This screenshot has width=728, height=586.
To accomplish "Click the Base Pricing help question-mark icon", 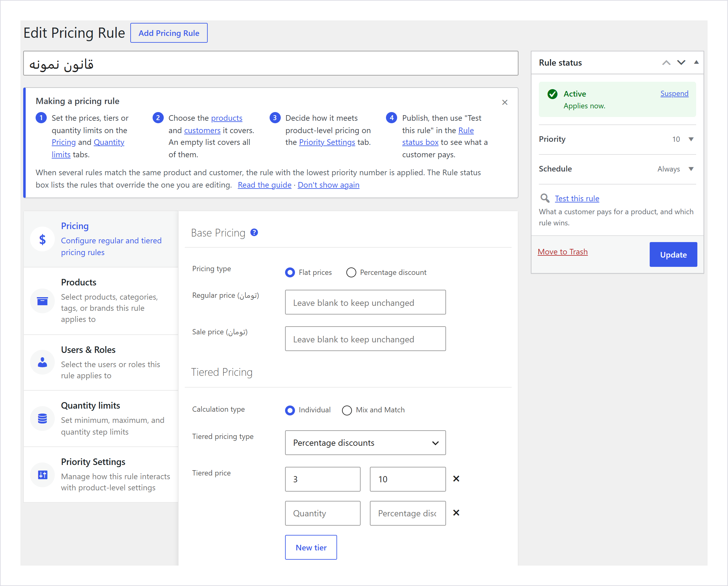I will click(x=254, y=232).
